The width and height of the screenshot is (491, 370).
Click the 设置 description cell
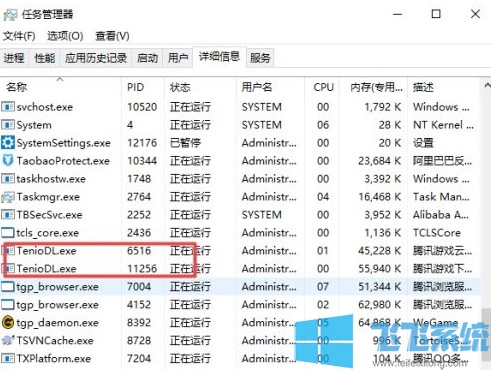pyautogui.click(x=423, y=143)
